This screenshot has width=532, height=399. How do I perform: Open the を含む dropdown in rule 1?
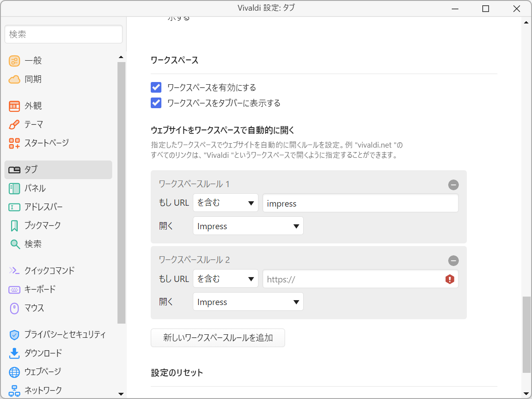[x=225, y=203]
